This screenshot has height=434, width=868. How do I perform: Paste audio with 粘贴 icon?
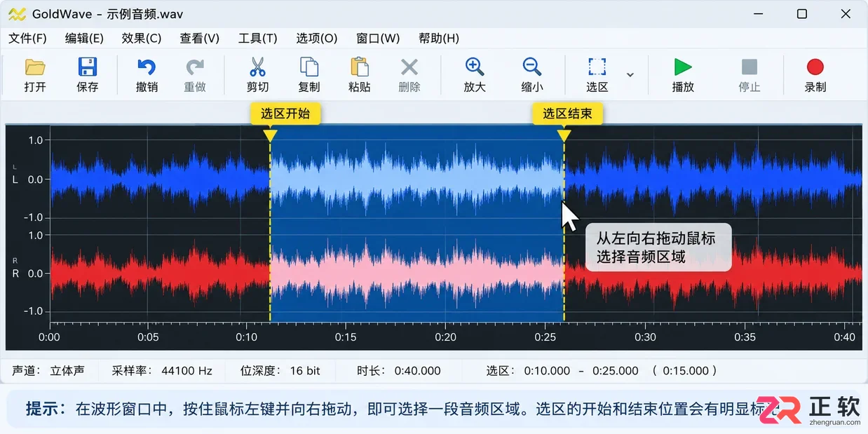(x=360, y=67)
